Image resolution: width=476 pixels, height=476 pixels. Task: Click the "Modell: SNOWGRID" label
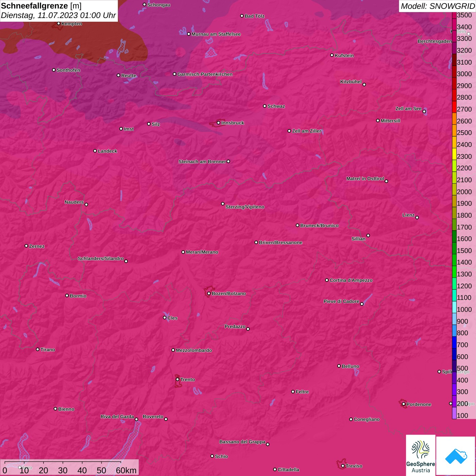point(438,6)
